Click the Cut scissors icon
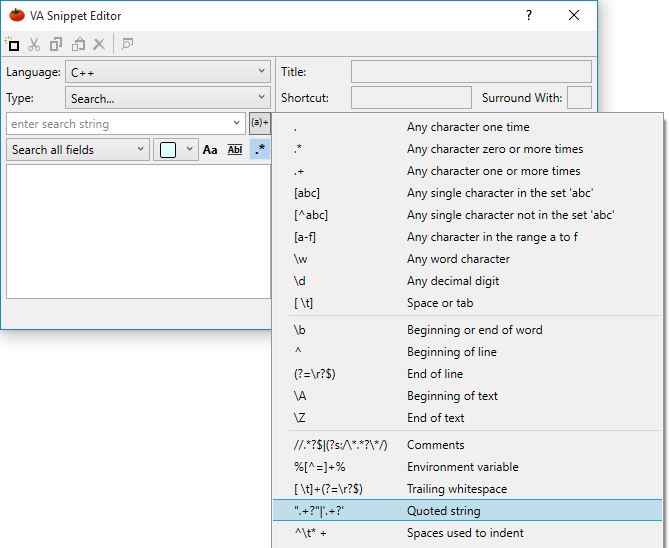The height and width of the screenshot is (548, 669). (34, 44)
